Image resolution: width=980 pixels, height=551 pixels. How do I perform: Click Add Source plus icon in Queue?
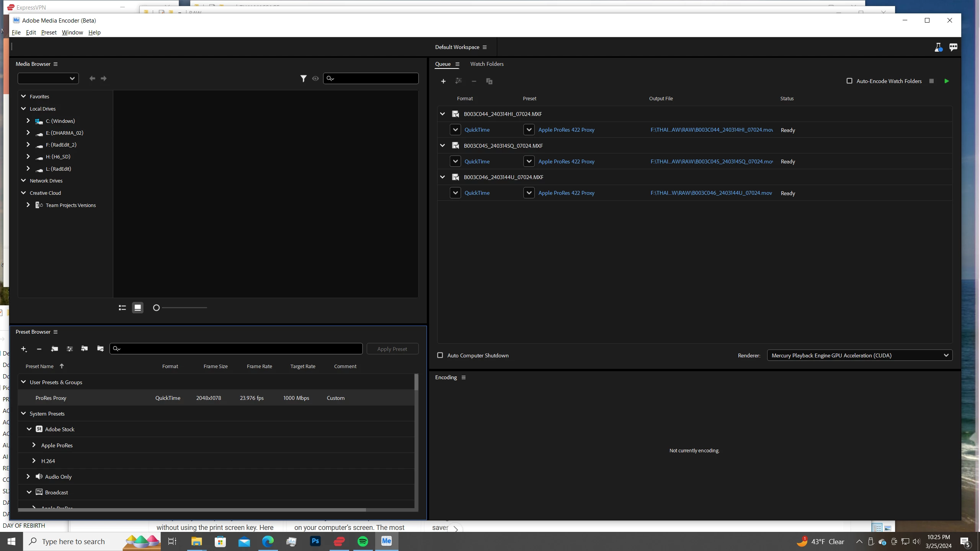443,81
